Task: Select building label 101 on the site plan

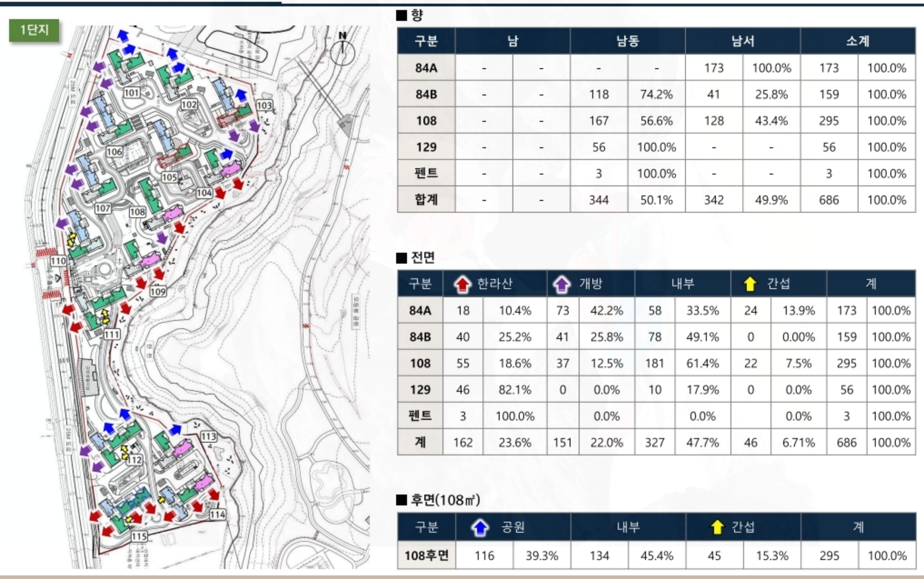Action: pyautogui.click(x=132, y=93)
